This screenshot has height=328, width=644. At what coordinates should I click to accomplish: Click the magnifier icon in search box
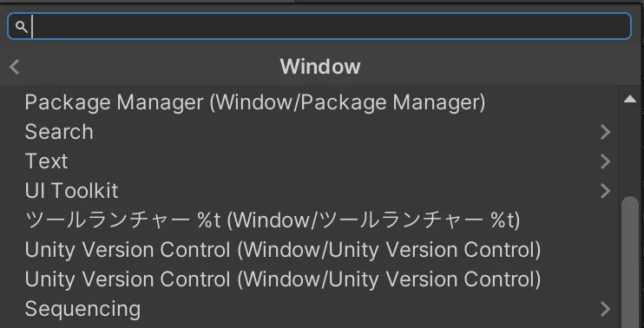coord(21,27)
